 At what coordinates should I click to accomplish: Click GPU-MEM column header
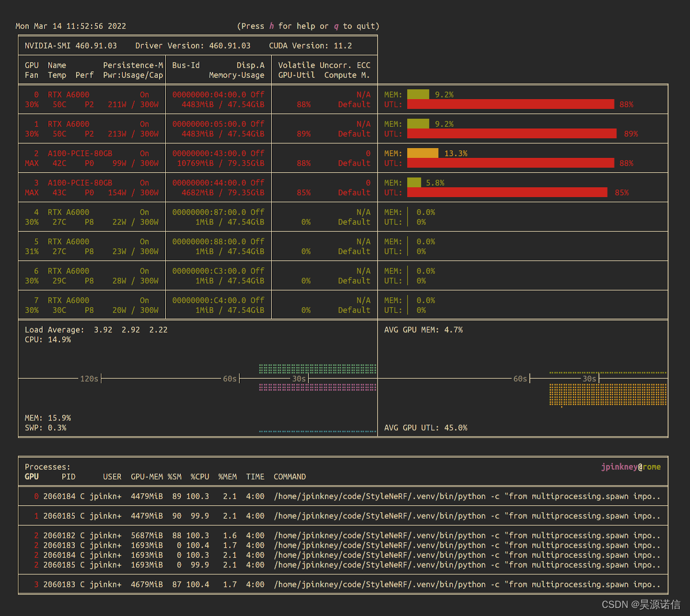(146, 477)
